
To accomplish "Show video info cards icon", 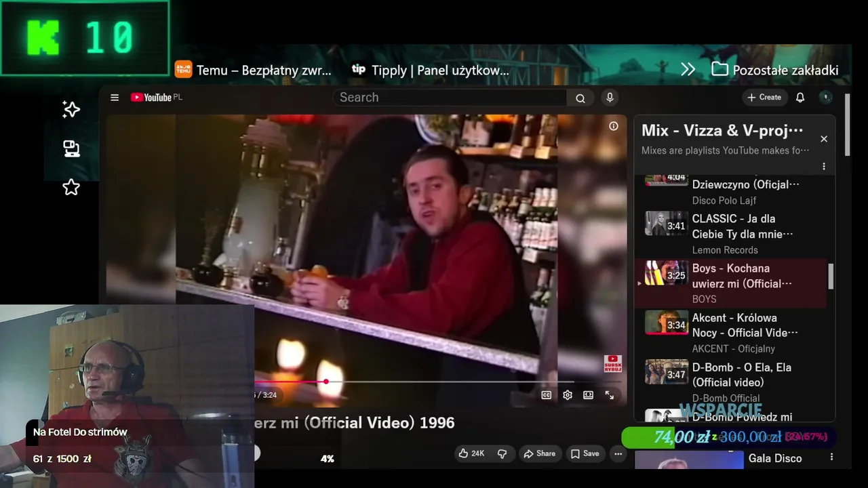I will coord(614,126).
